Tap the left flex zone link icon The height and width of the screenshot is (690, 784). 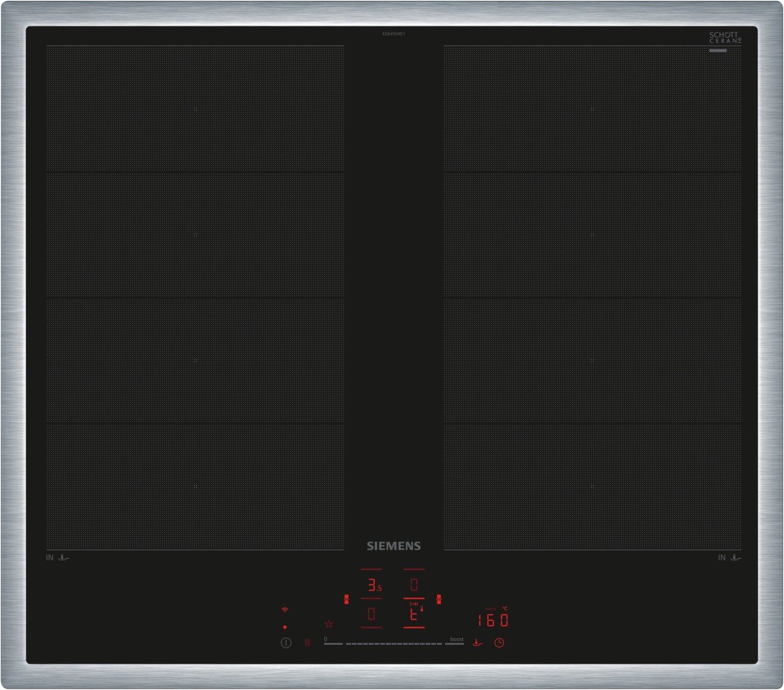[x=347, y=600]
